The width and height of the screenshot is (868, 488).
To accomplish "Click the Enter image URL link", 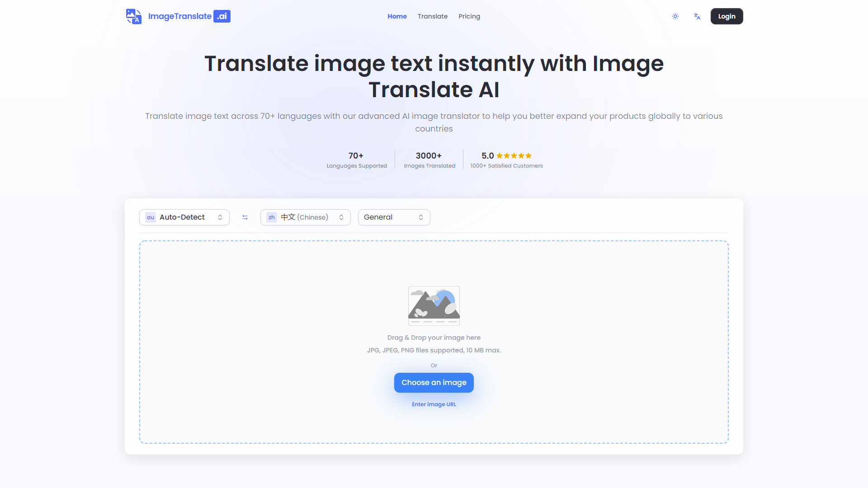I will pos(434,404).
